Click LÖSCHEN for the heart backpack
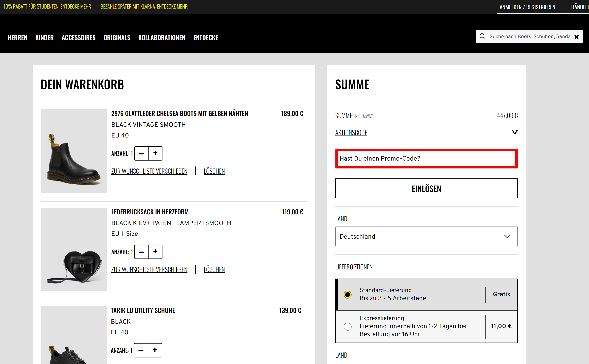Image resolution: width=589 pixels, height=364 pixels. (214, 269)
